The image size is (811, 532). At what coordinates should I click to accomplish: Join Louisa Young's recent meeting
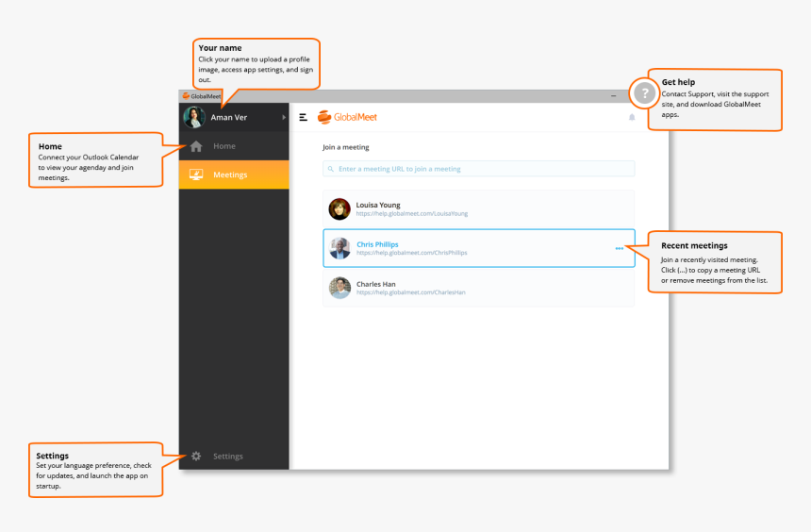478,209
